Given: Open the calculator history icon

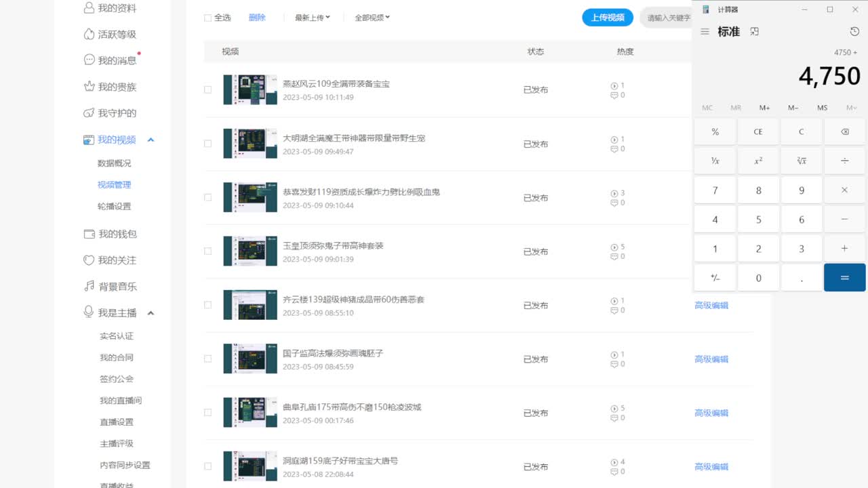Looking at the screenshot, I should [x=853, y=31].
